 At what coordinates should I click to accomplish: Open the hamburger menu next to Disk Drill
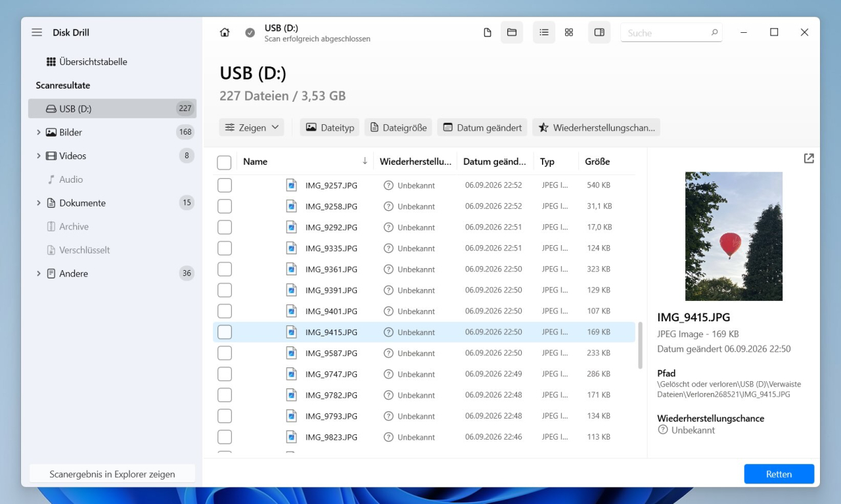click(x=37, y=32)
